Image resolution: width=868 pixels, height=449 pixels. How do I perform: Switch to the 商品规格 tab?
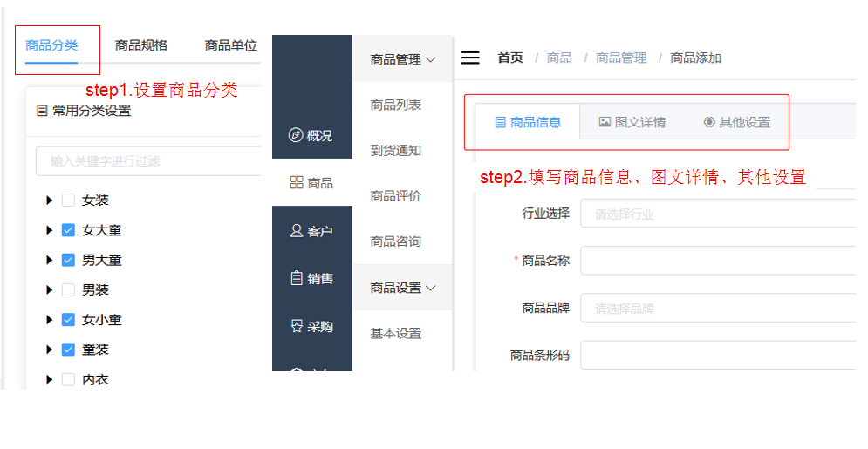pos(141,45)
